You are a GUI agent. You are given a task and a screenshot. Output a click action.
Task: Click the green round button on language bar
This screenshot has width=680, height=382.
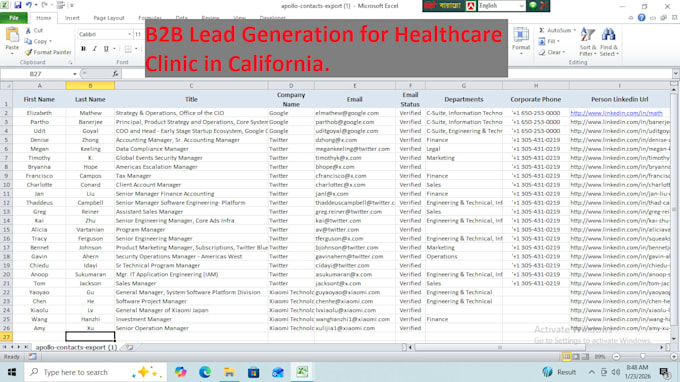[533, 6]
